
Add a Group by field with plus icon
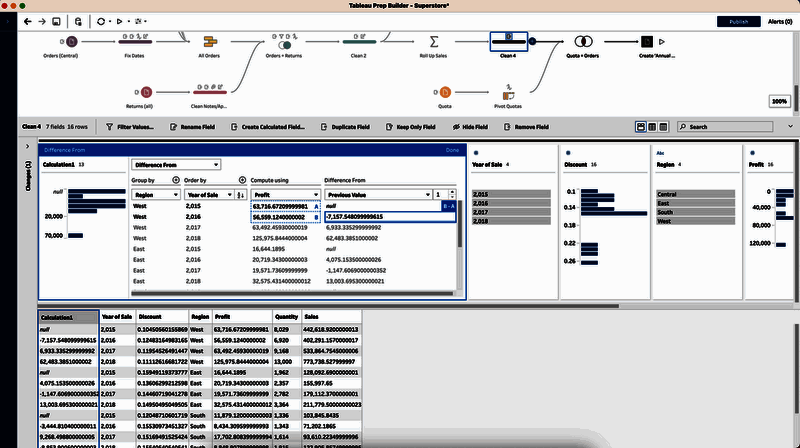click(x=177, y=180)
